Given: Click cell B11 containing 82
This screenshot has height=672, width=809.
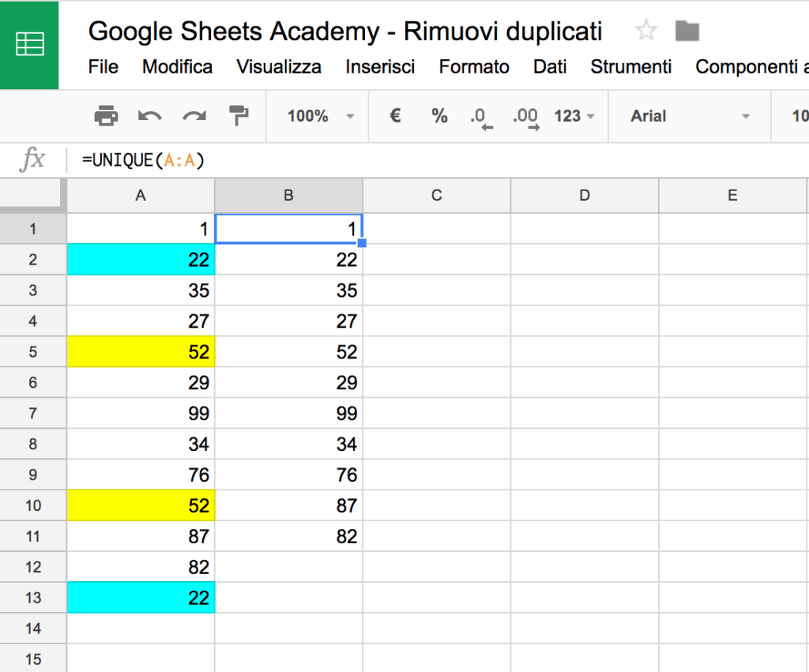Looking at the screenshot, I should click(x=289, y=536).
